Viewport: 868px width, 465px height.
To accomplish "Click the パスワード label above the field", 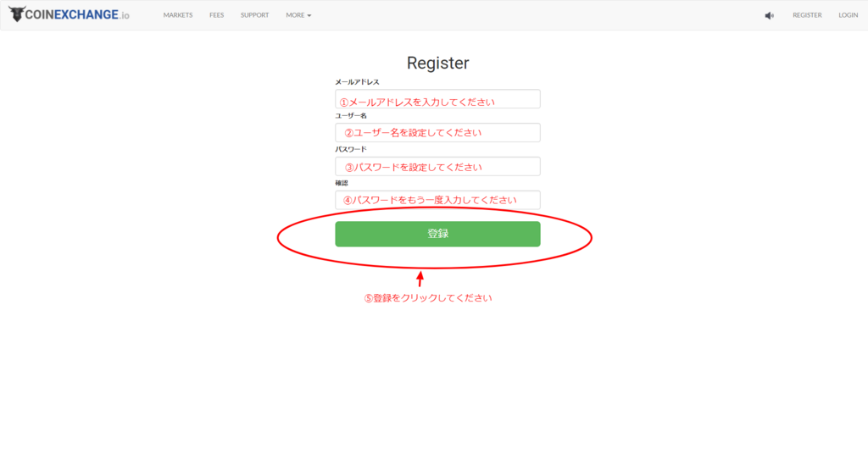I will tap(351, 149).
